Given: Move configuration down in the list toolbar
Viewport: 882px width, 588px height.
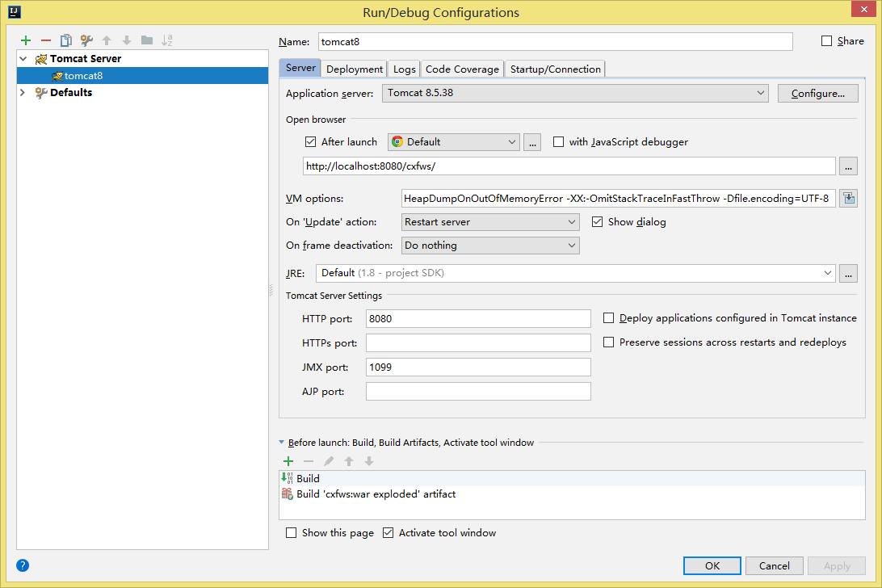Looking at the screenshot, I should click(x=127, y=40).
